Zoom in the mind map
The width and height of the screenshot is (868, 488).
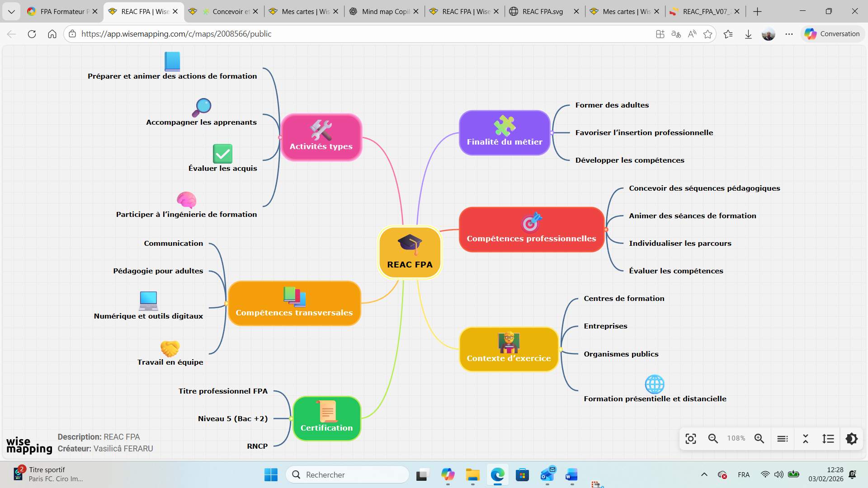(x=759, y=439)
